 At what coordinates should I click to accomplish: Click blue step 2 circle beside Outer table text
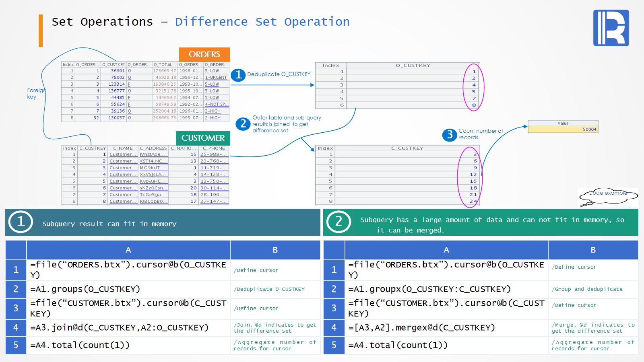click(x=243, y=124)
